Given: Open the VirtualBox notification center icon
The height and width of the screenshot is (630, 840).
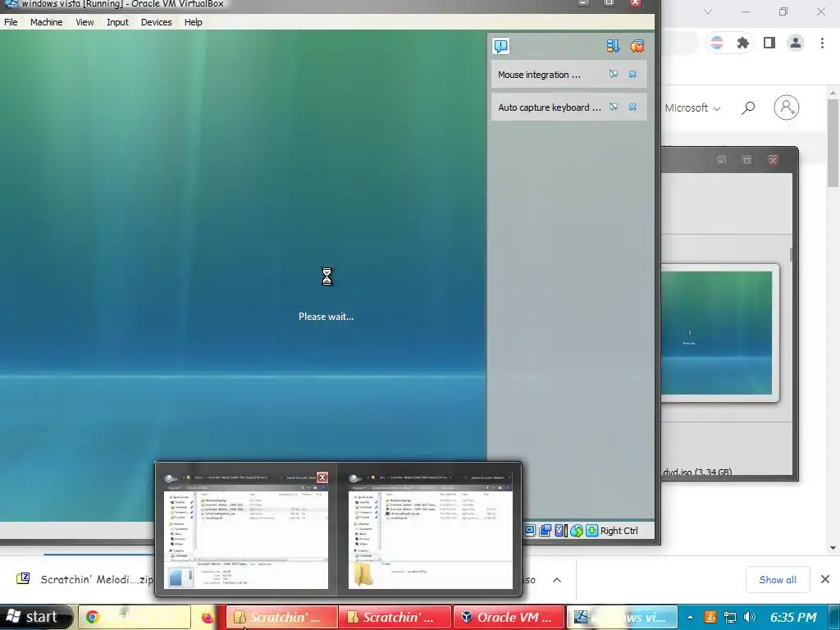Looking at the screenshot, I should [x=501, y=46].
